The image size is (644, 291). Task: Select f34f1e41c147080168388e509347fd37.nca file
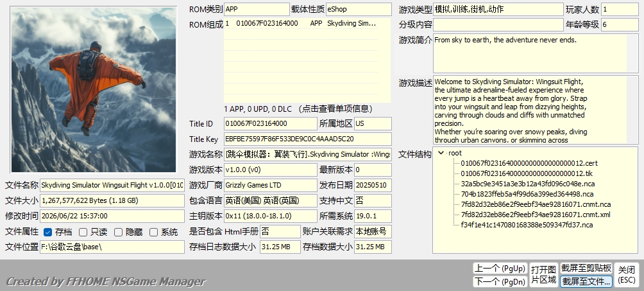coord(527,225)
